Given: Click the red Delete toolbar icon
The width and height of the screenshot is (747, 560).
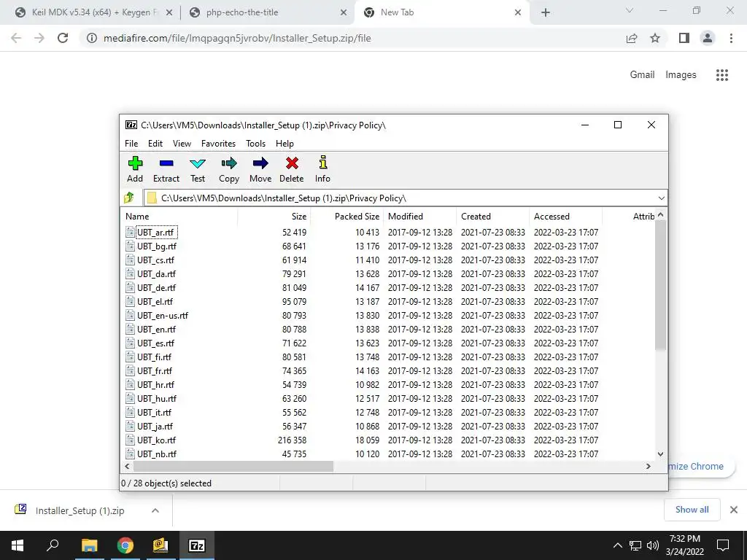Looking at the screenshot, I should [x=292, y=163].
